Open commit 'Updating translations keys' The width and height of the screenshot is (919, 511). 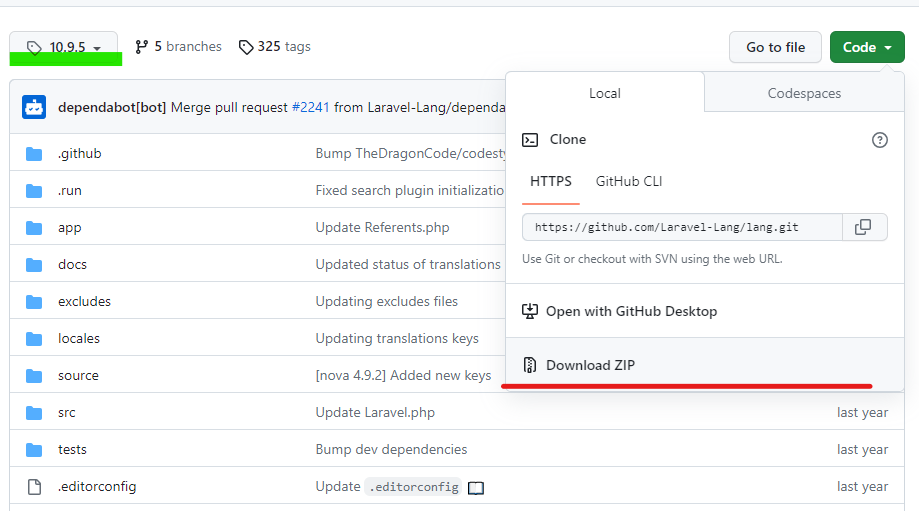click(x=397, y=338)
